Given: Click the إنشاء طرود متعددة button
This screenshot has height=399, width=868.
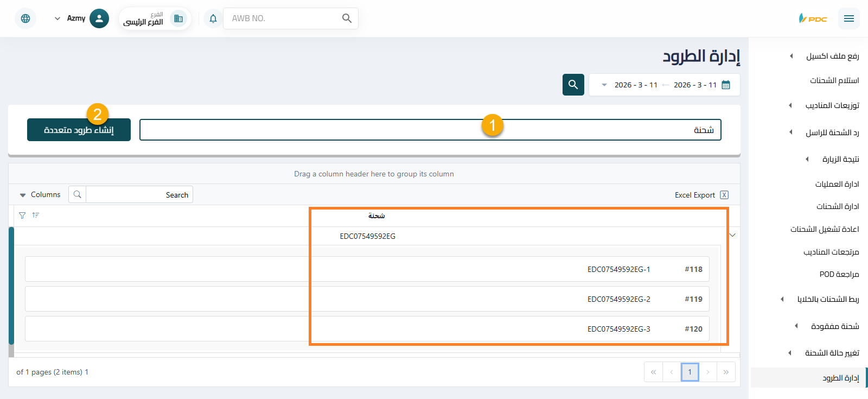Looking at the screenshot, I should tap(79, 130).
